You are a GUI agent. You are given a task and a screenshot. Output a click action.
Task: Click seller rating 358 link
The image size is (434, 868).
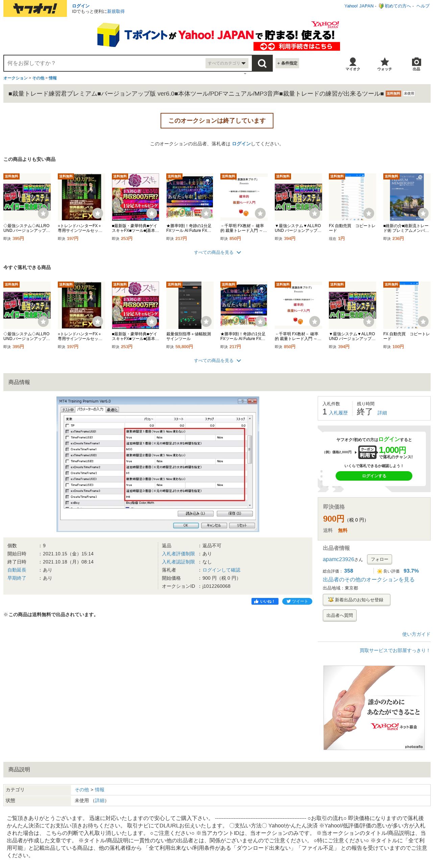pos(348,571)
